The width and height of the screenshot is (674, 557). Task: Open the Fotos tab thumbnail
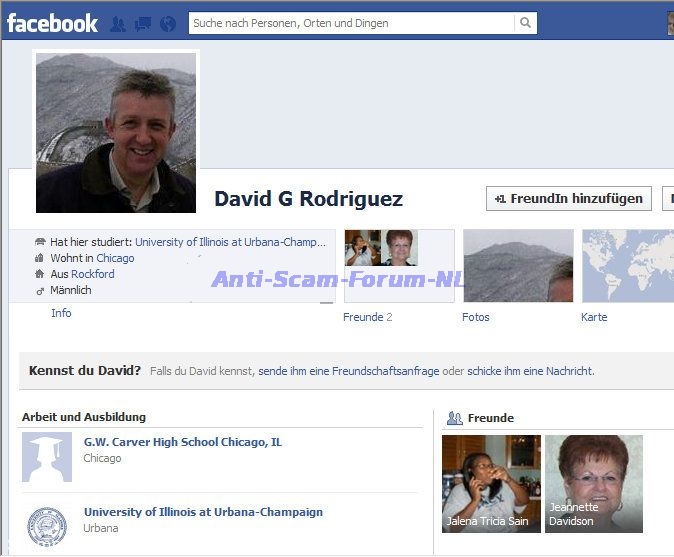click(518, 266)
